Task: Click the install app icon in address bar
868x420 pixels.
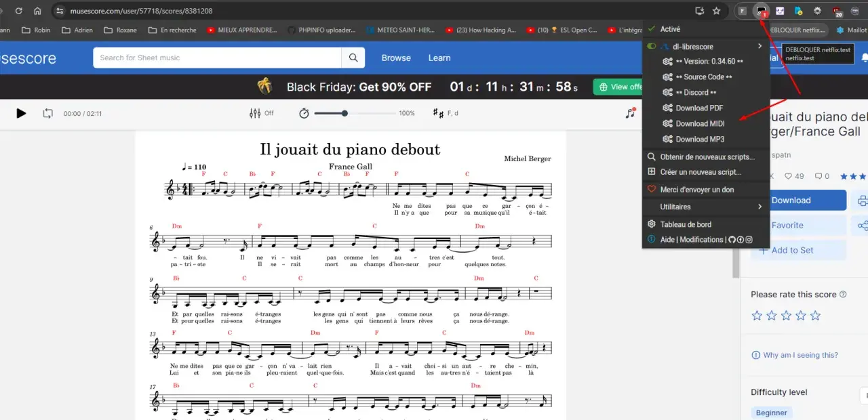Action: [700, 11]
